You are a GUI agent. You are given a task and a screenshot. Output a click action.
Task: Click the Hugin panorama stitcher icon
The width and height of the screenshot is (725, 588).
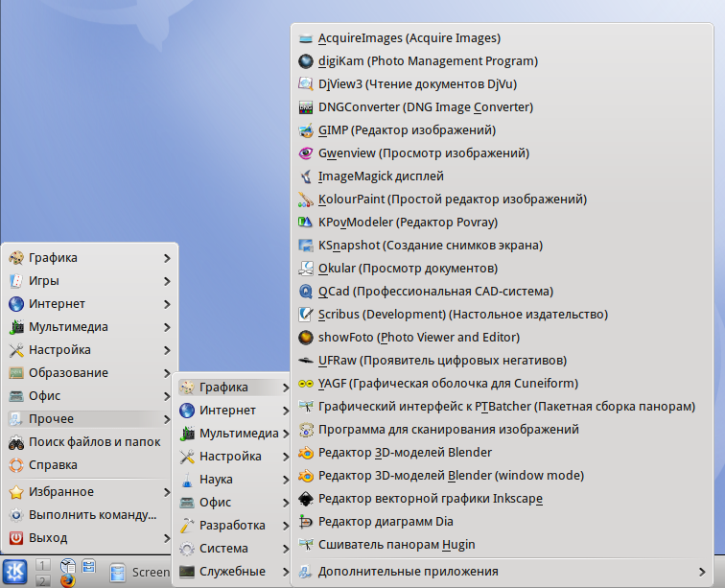tap(306, 545)
